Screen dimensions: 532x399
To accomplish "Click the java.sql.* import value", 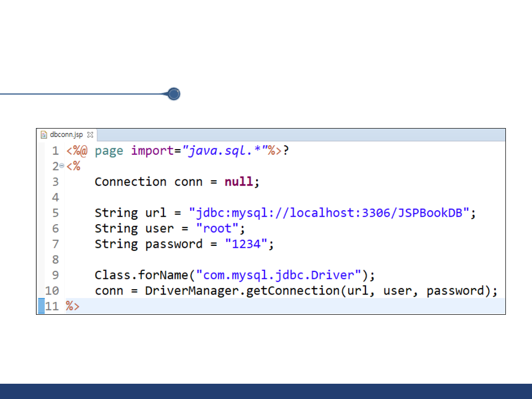I will click(224, 151).
